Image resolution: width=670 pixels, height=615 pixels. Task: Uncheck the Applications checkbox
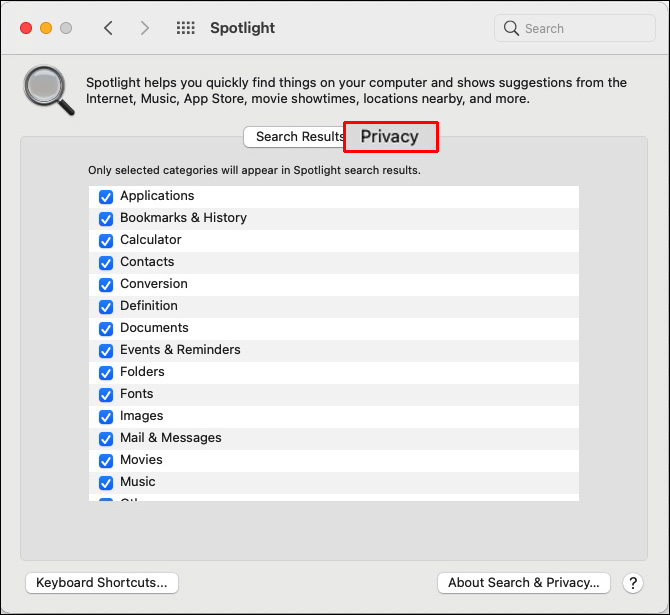click(106, 197)
